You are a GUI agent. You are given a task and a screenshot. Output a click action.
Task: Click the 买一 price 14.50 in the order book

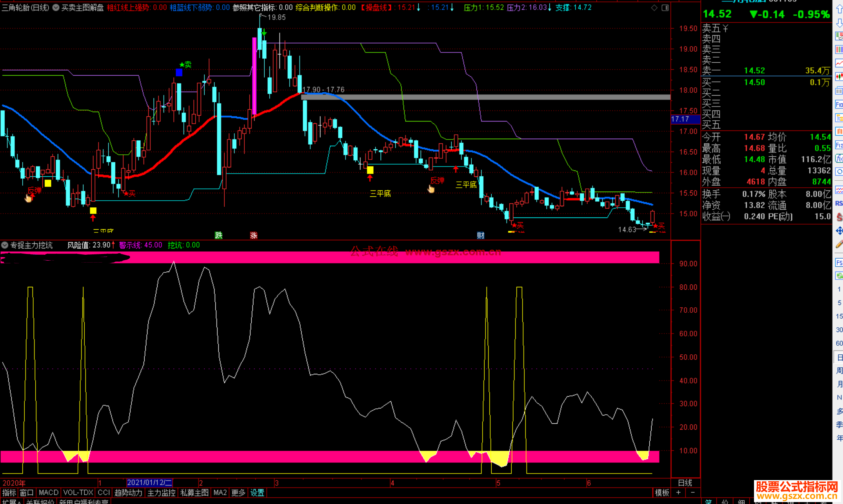point(754,82)
